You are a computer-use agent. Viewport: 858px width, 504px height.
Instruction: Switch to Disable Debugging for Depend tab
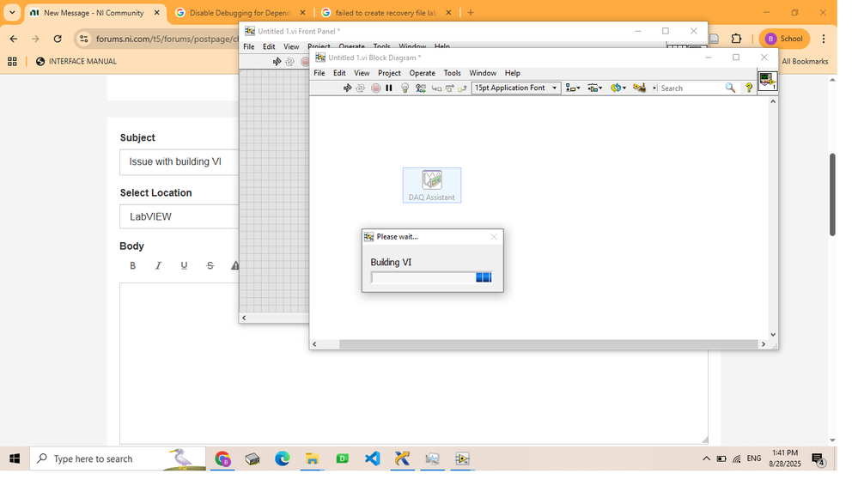point(240,13)
